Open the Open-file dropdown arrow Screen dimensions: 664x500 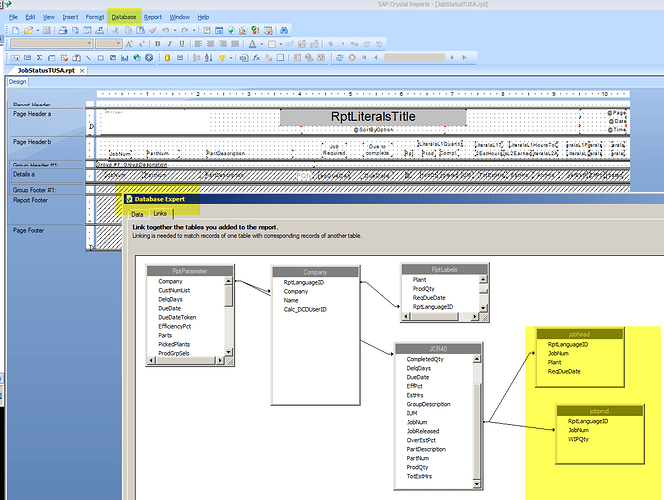[x=38, y=30]
